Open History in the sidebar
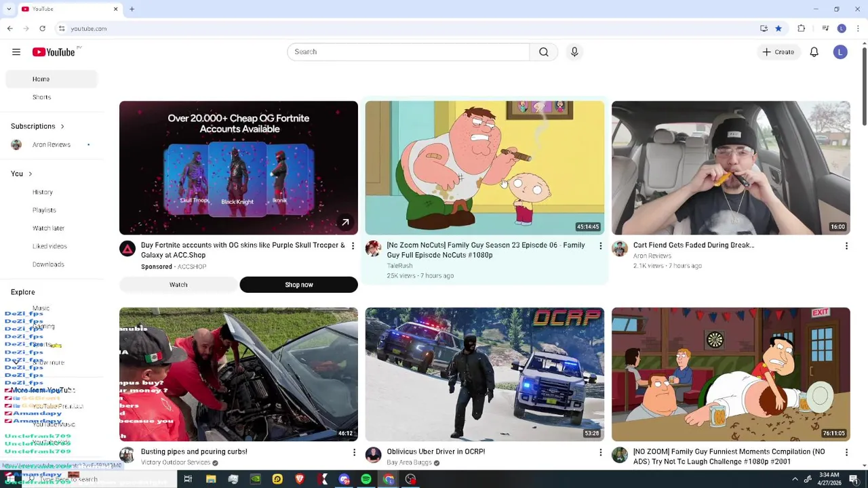Image resolution: width=868 pixels, height=488 pixels. coord(52,192)
